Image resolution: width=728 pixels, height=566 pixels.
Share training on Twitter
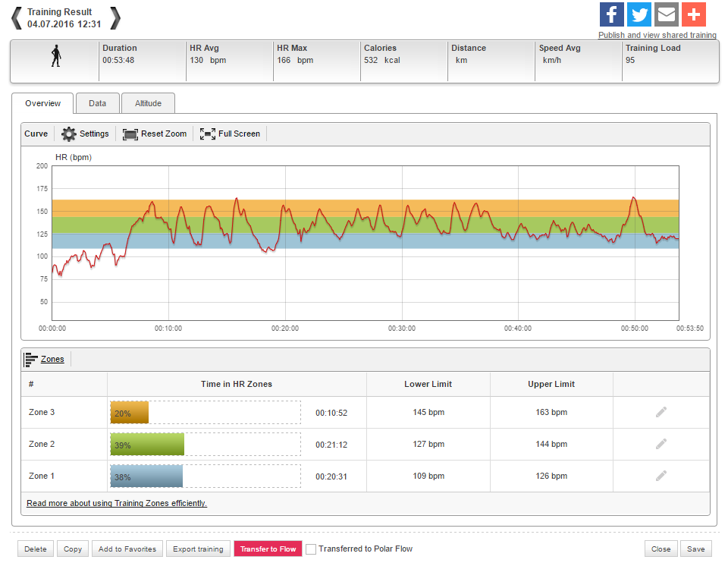tap(639, 14)
